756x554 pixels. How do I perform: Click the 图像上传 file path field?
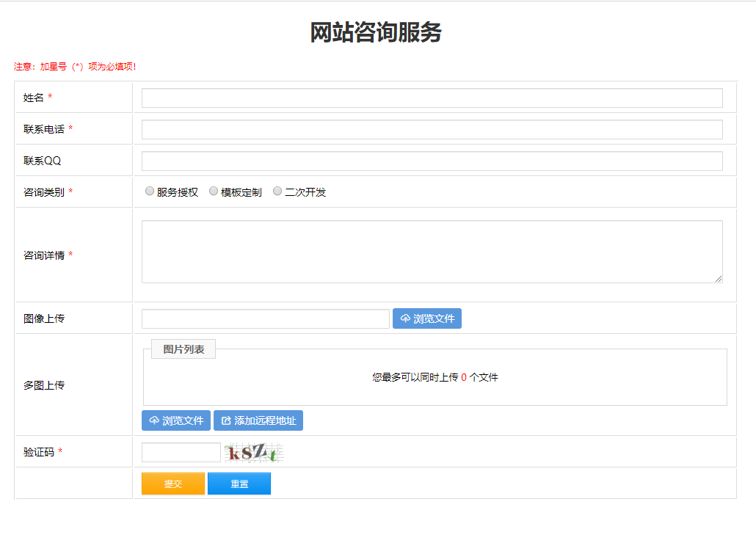point(265,318)
